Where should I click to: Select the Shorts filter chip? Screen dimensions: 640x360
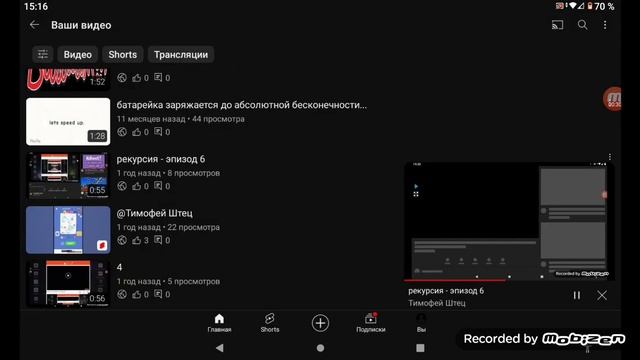[122, 54]
